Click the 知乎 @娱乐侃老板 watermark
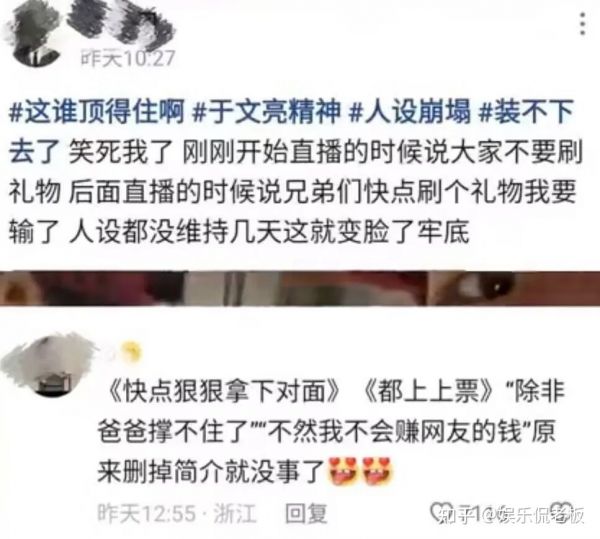This screenshot has width=600, height=539. [x=512, y=514]
